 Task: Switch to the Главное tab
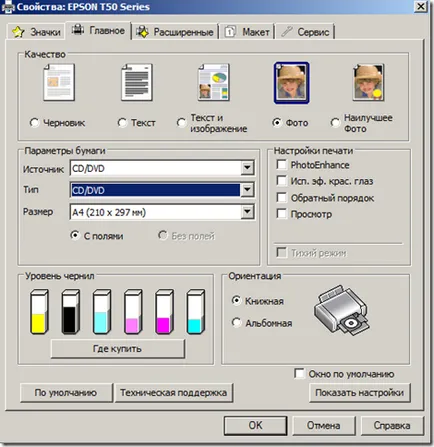click(98, 31)
